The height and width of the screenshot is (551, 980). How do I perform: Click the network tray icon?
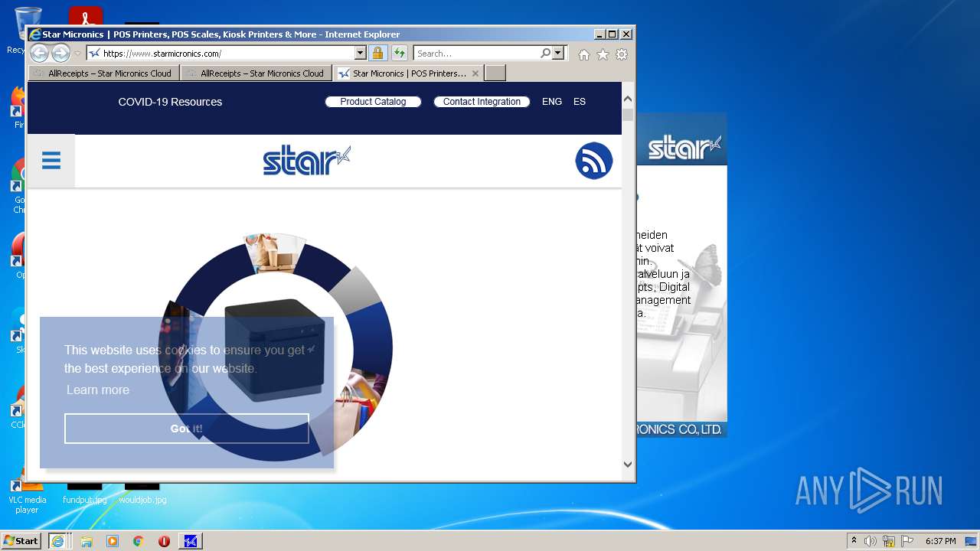889,541
